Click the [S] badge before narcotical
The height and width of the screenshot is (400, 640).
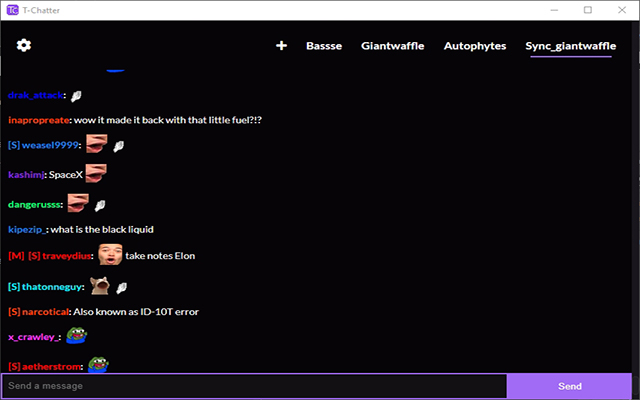[14, 312]
